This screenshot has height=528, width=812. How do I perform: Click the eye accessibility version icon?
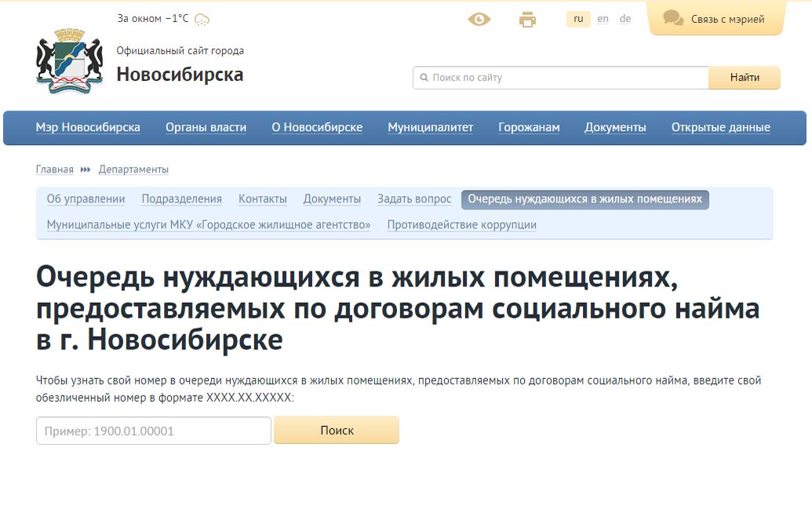pos(479,20)
